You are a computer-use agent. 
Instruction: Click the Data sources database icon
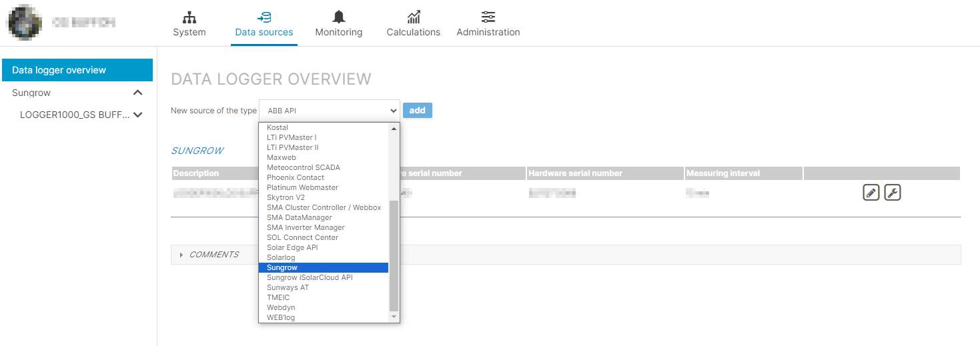(x=264, y=17)
